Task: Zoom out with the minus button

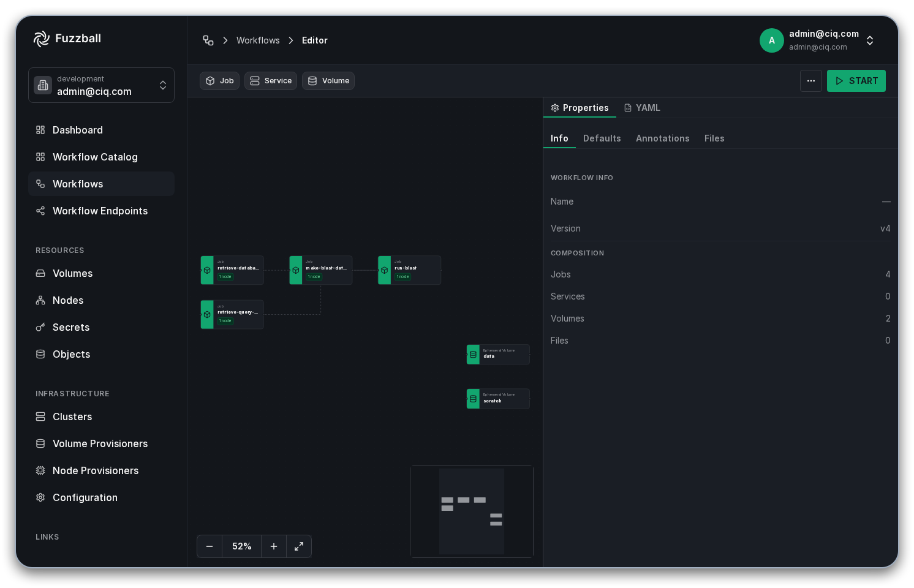Action: point(210,546)
